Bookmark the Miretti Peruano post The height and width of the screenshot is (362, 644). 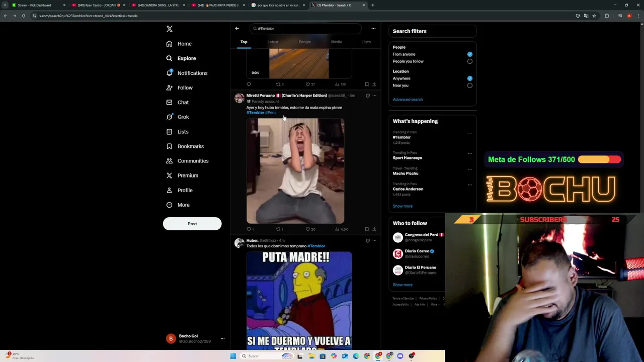pyautogui.click(x=367, y=229)
